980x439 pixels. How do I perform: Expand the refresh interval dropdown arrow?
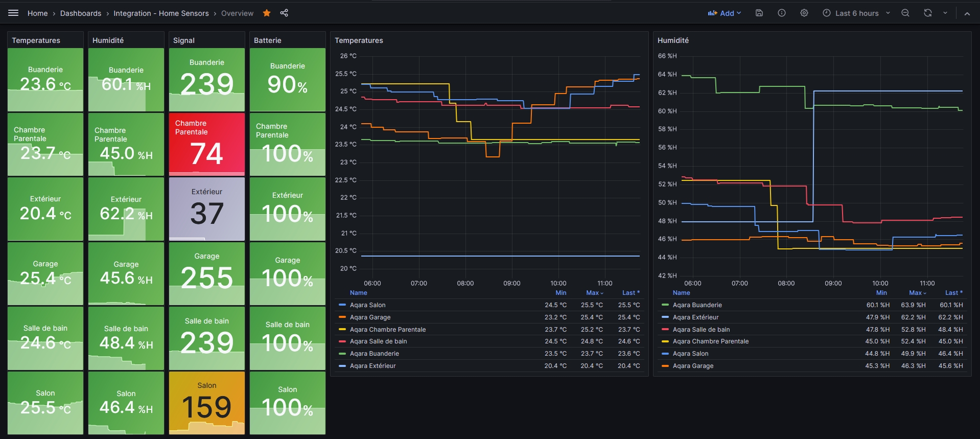tap(945, 13)
